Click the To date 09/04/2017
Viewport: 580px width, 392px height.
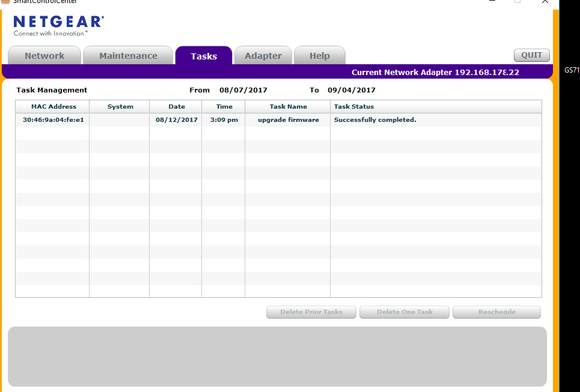(x=352, y=90)
